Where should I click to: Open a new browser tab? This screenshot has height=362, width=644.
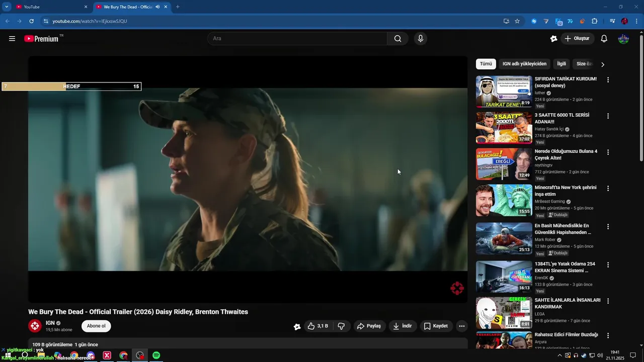coord(178,7)
